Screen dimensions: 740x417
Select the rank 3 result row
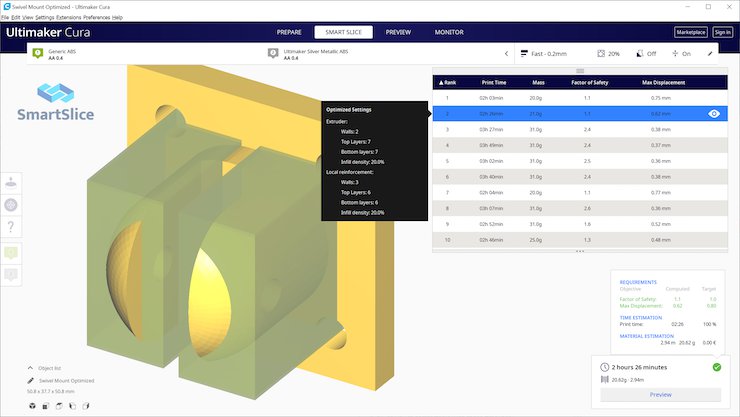coord(580,129)
